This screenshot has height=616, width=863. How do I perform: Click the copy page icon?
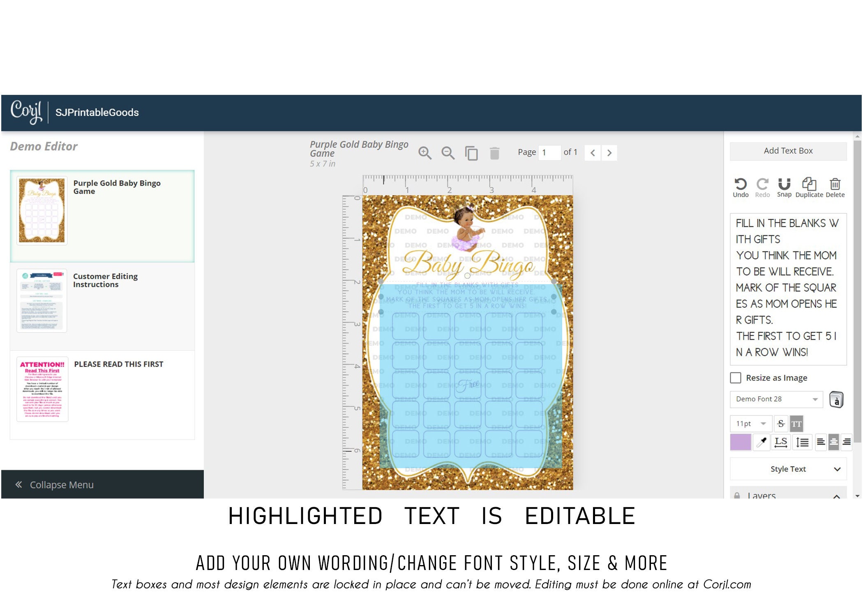point(471,153)
